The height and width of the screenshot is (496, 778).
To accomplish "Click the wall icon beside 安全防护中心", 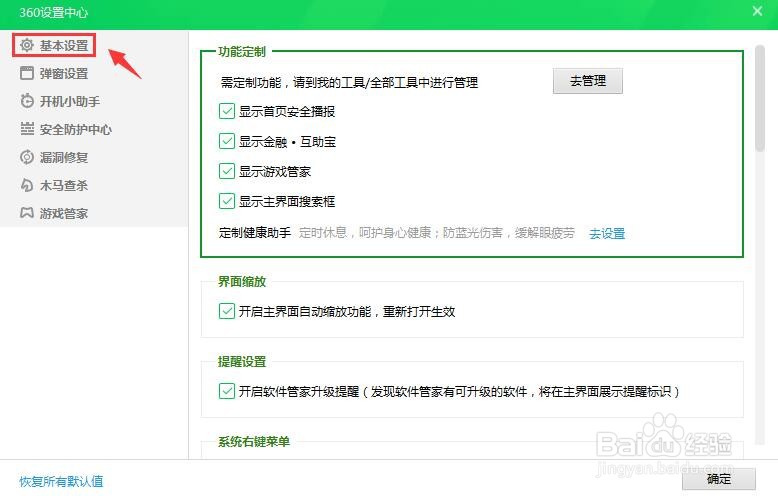I will [x=27, y=128].
